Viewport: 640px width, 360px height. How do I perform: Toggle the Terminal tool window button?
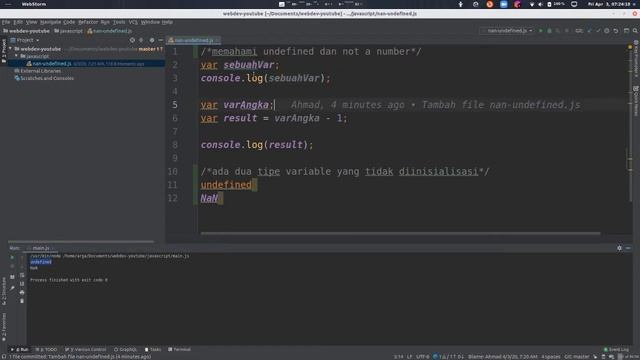click(179, 349)
